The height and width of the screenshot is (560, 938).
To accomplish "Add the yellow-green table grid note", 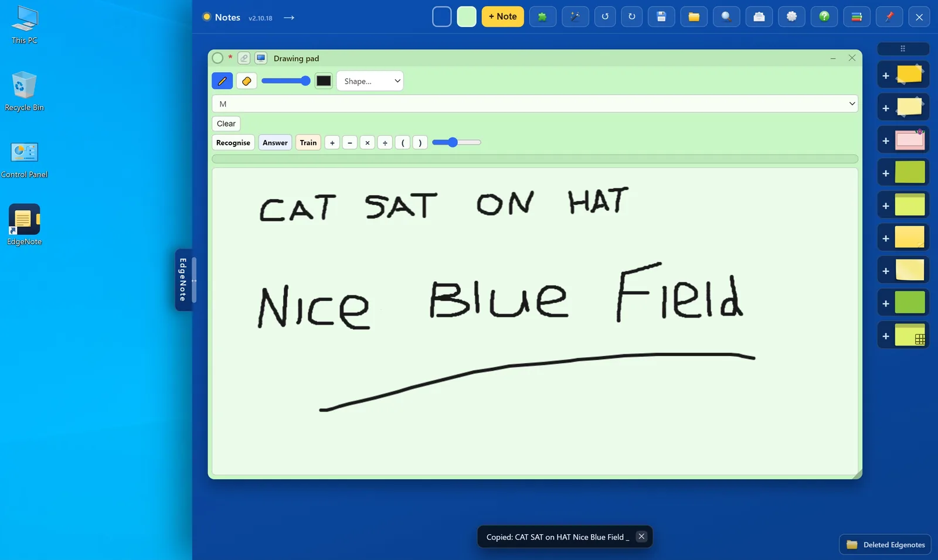I will [903, 336].
